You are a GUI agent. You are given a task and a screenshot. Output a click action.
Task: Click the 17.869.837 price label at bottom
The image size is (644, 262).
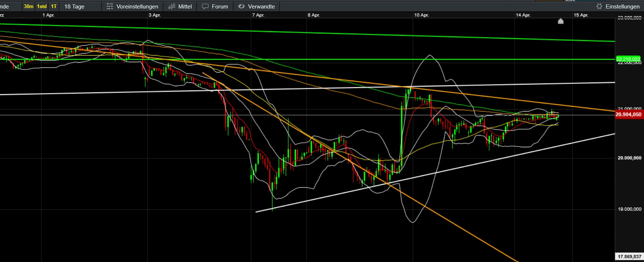(630, 256)
